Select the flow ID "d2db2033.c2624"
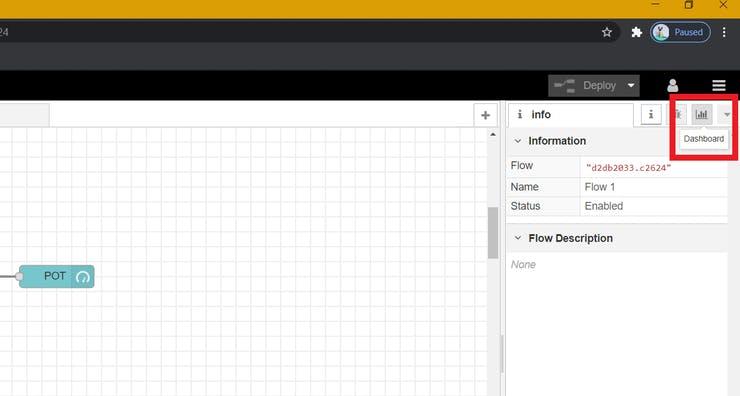 [x=628, y=168]
